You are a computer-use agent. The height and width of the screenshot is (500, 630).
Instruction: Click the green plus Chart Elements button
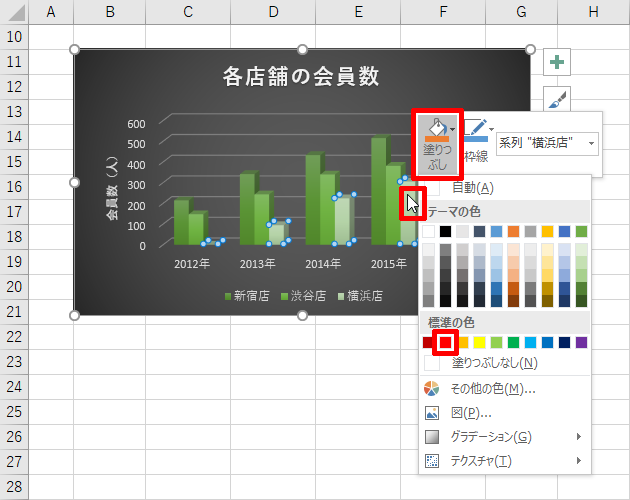[557, 62]
